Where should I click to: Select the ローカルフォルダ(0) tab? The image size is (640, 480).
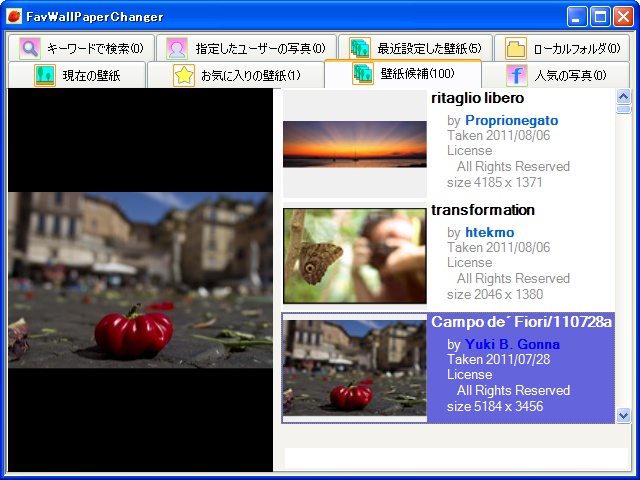562,48
